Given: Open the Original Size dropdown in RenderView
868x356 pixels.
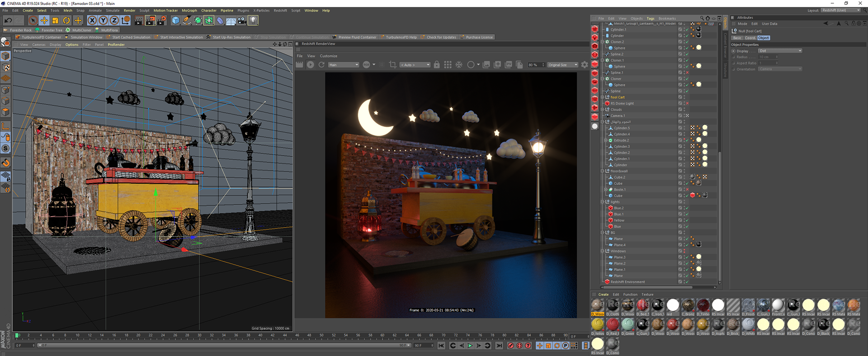Looking at the screenshot, I should point(562,65).
